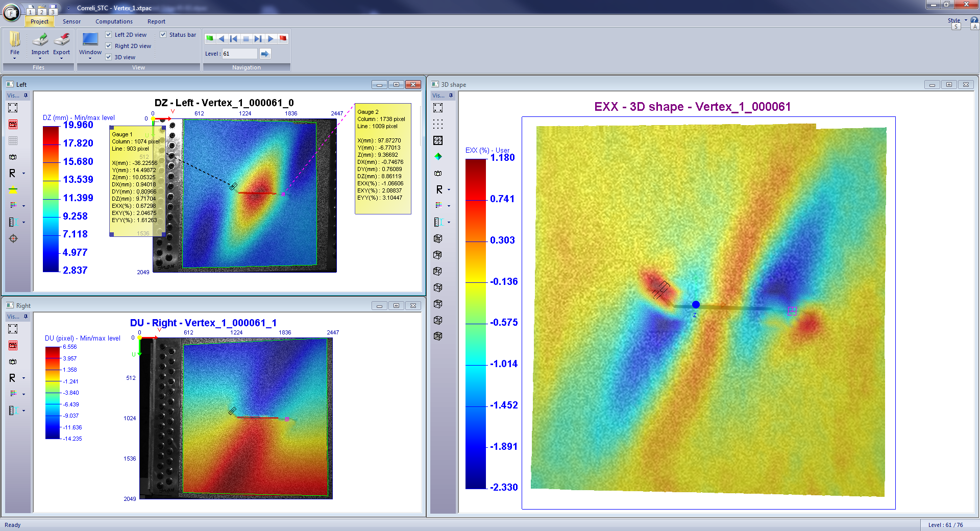Click the green flag first-level navigation icon

[209, 38]
